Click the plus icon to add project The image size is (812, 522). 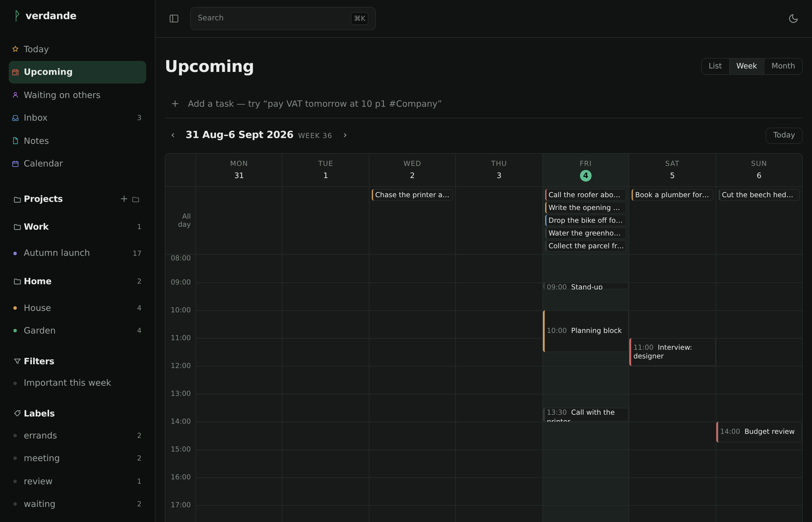point(124,199)
